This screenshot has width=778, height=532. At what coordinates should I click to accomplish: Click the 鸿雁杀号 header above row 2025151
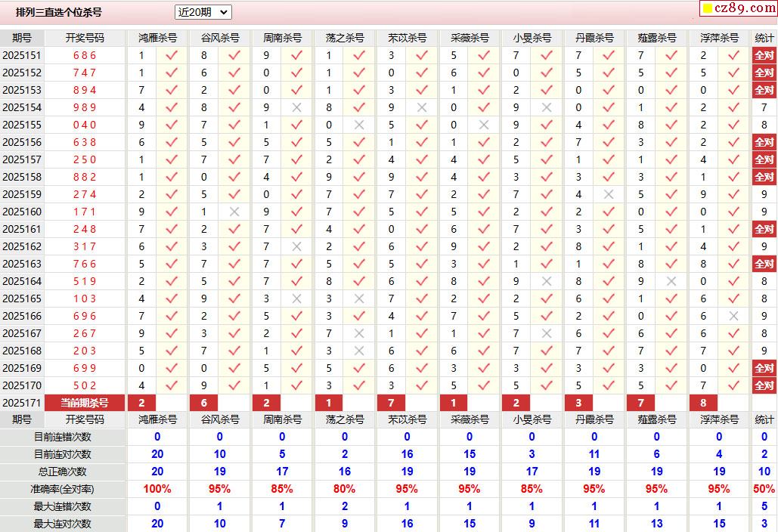(157, 38)
